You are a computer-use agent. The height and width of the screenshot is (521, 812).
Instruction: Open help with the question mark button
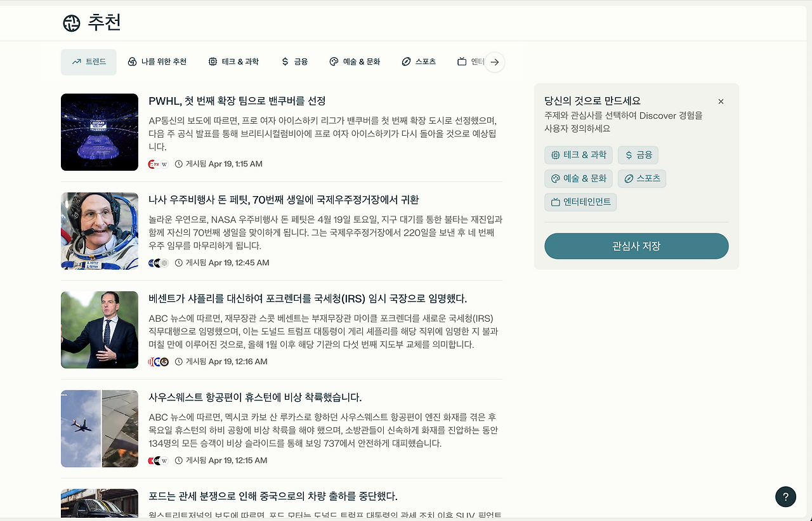pyautogui.click(x=785, y=497)
